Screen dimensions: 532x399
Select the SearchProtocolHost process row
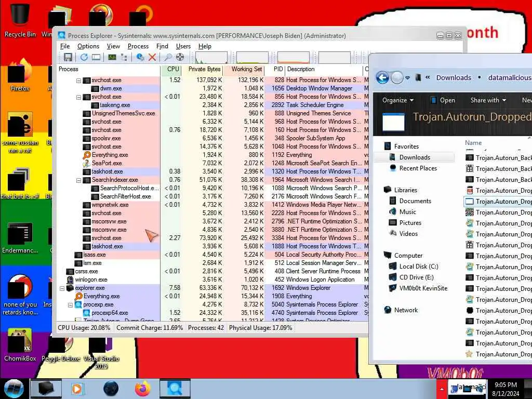click(x=212, y=188)
